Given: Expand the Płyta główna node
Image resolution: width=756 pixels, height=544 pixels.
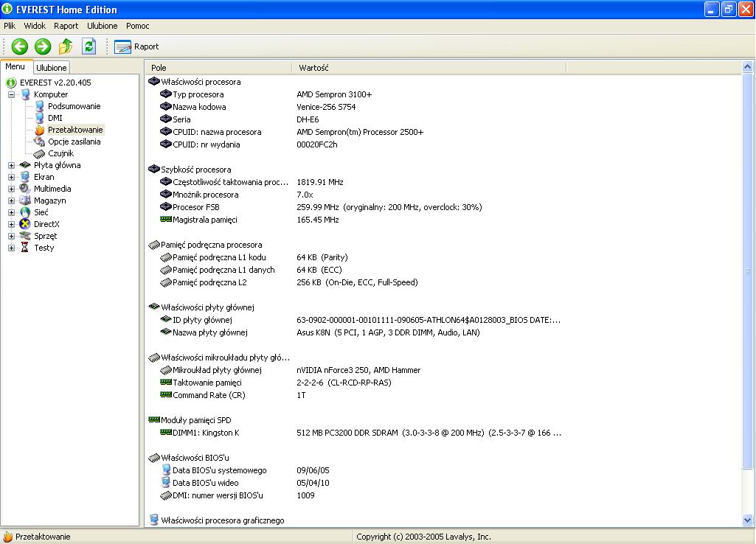Looking at the screenshot, I should coord(12,165).
